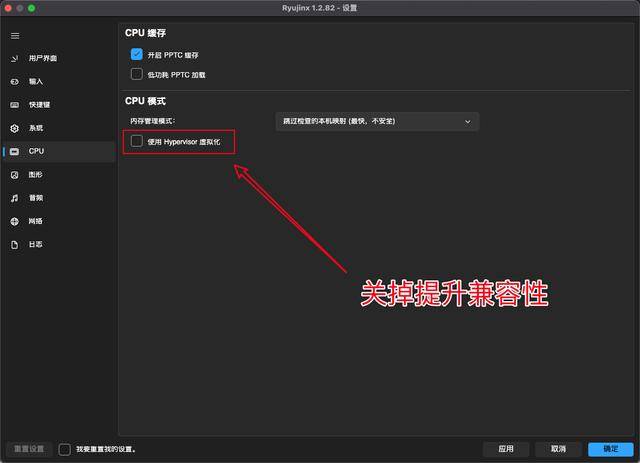Viewport: 640px width, 463px height.
Task: Click the 取消 cancel button
Action: point(558,449)
